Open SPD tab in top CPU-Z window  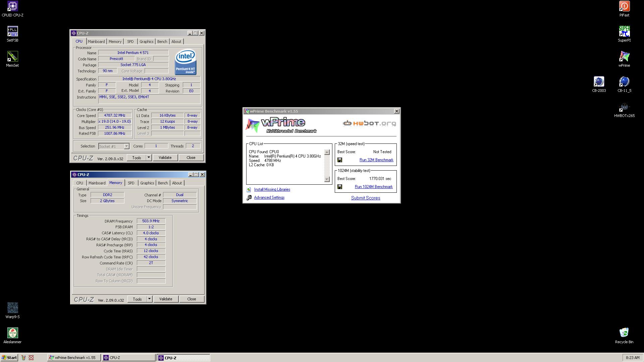coord(130,42)
